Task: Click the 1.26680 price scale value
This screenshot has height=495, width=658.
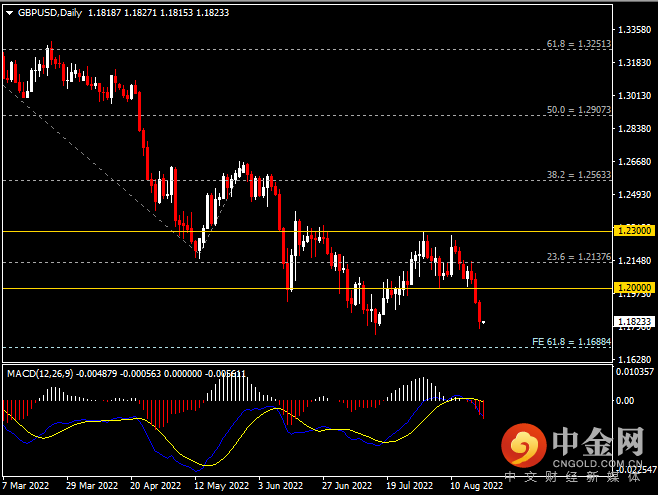Action: (x=634, y=162)
